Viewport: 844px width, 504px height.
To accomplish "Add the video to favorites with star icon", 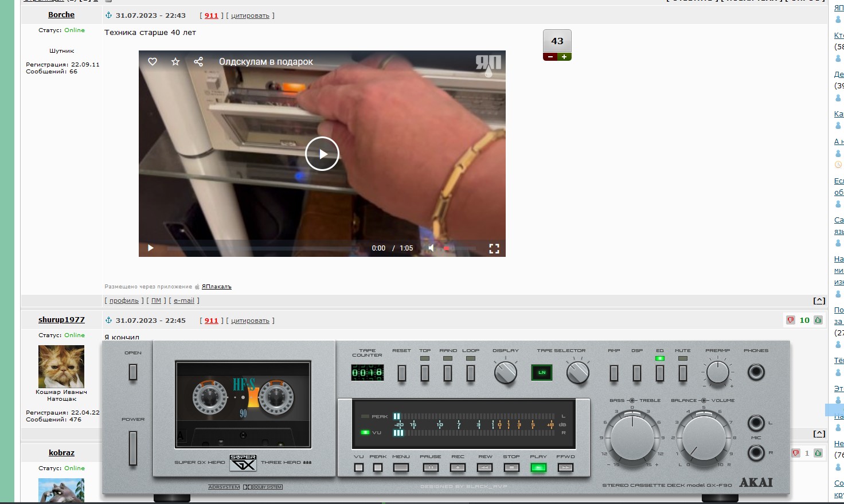I will 175,61.
